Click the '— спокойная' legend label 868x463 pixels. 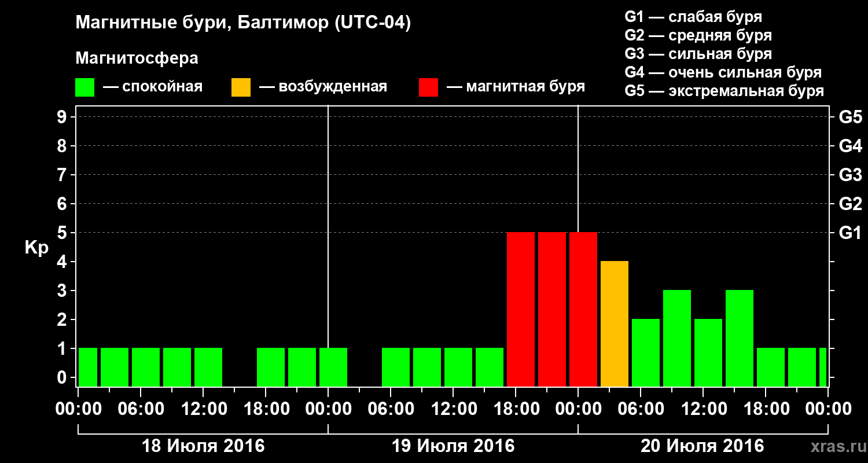[x=153, y=87]
